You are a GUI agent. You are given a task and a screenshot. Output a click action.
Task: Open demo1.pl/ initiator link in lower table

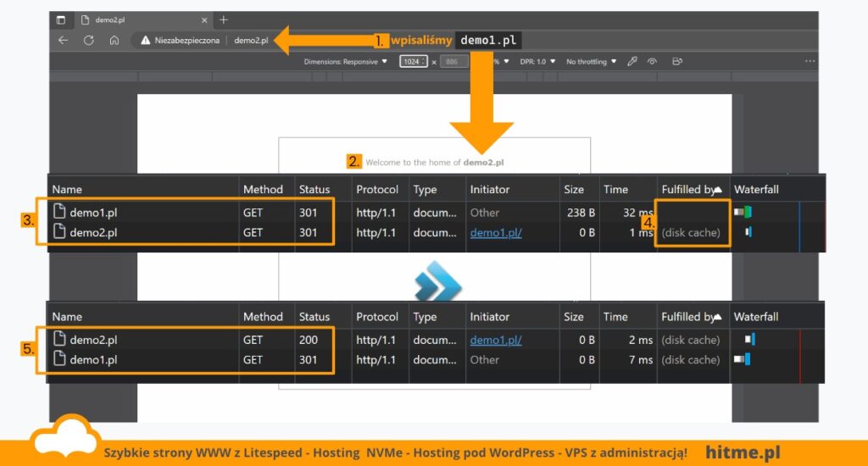(x=495, y=340)
